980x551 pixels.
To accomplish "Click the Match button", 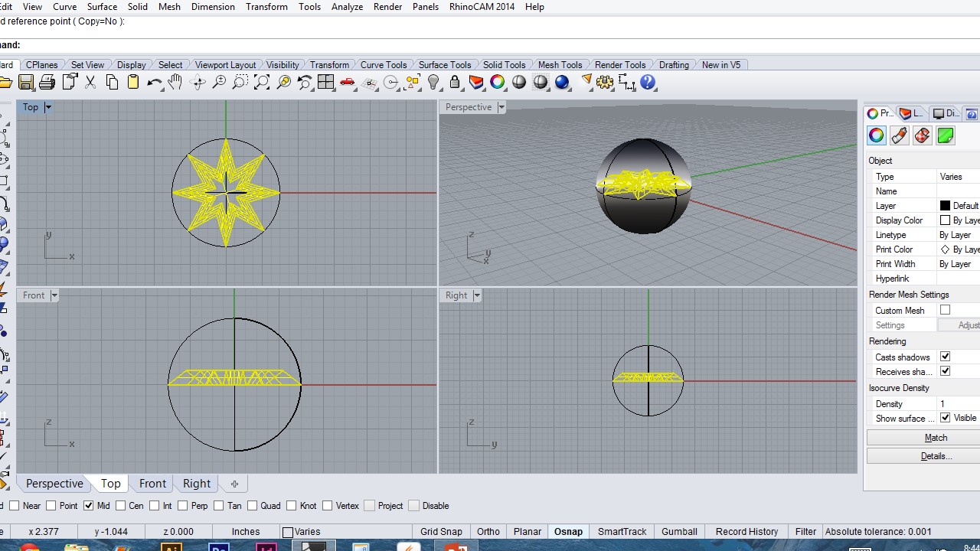I will [x=936, y=438].
